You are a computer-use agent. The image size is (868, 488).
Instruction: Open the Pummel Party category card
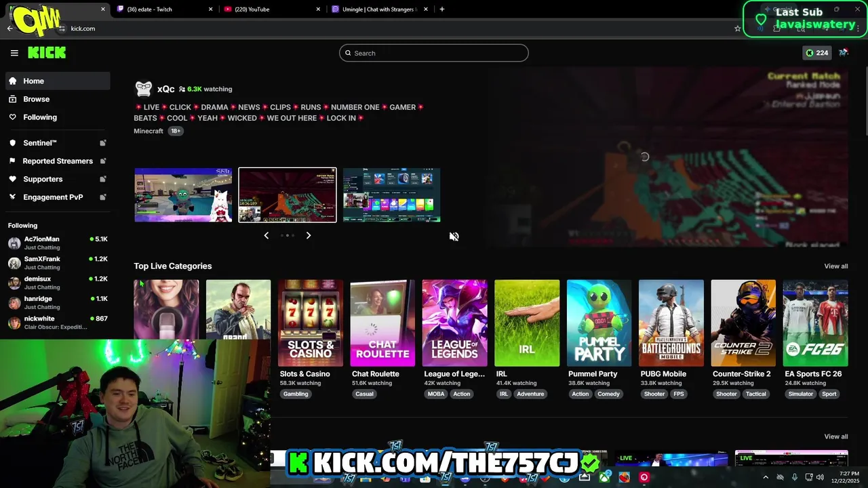pyautogui.click(x=599, y=323)
